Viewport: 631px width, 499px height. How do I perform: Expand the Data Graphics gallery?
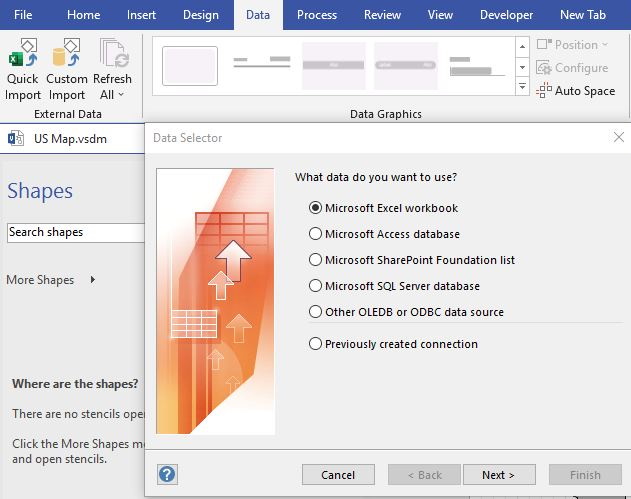point(522,88)
